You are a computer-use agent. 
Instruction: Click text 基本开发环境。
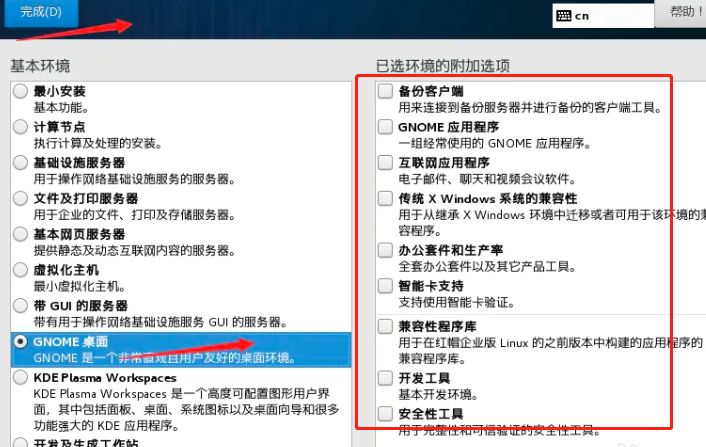439,395
